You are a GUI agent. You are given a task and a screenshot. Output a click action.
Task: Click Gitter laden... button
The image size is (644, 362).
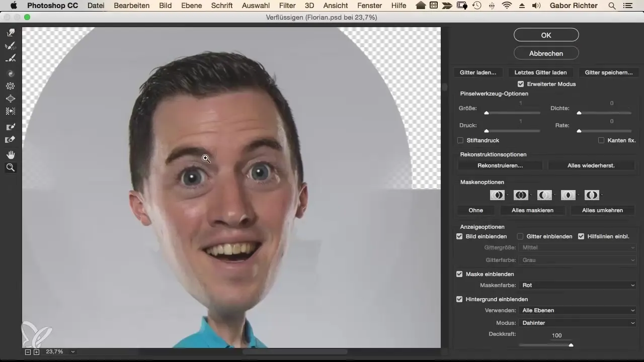478,72
